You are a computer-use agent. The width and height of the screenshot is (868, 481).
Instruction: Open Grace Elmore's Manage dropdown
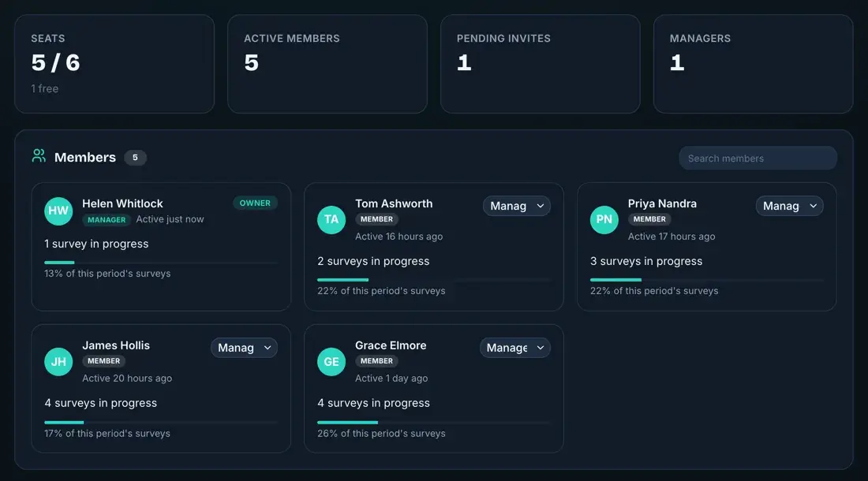(514, 348)
